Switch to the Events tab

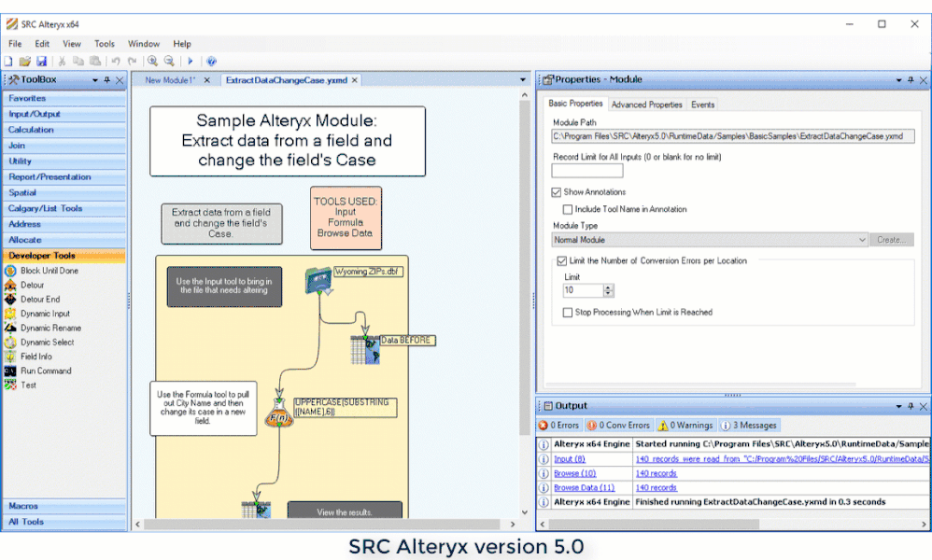[x=702, y=105]
